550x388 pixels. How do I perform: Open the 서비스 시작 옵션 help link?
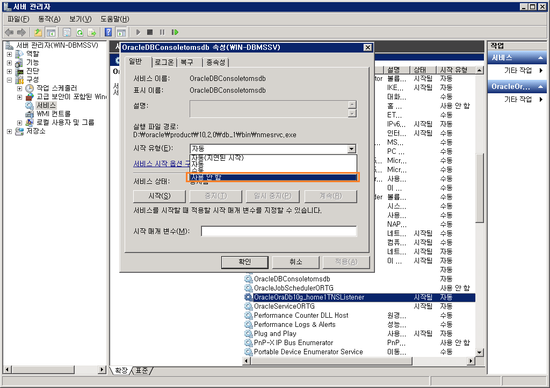[161, 164]
